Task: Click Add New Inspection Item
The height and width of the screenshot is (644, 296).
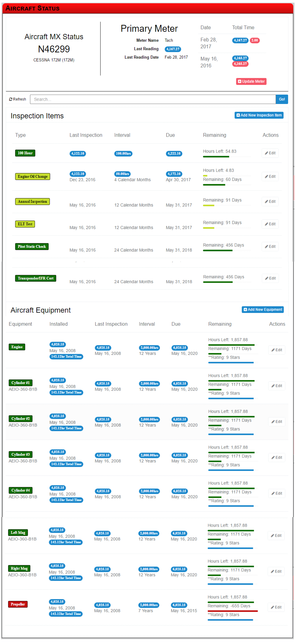Action: [x=259, y=115]
